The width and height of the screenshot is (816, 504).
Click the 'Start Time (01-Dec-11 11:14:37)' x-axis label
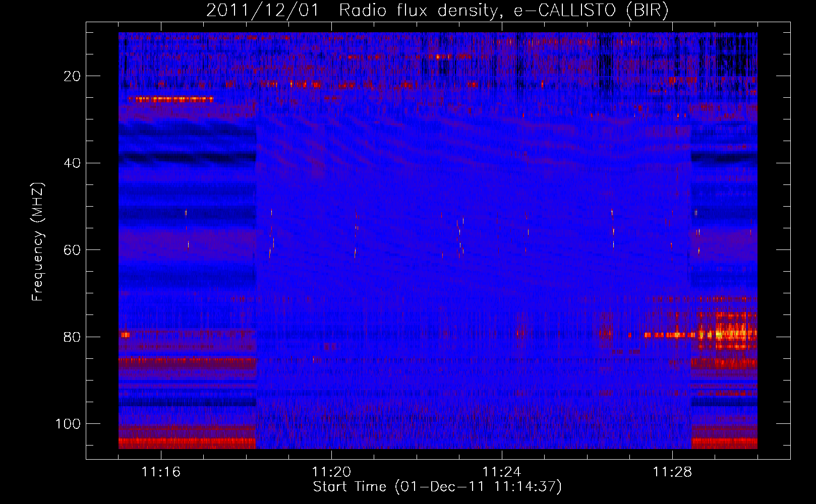(437, 487)
